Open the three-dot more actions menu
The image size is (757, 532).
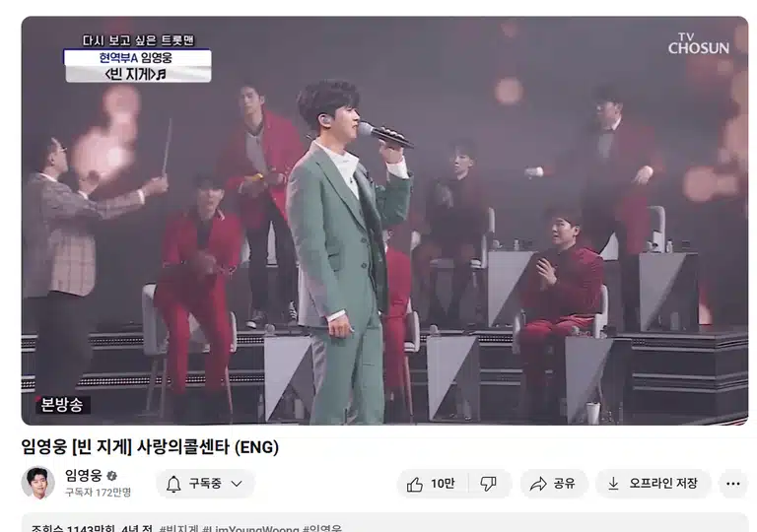tap(733, 484)
